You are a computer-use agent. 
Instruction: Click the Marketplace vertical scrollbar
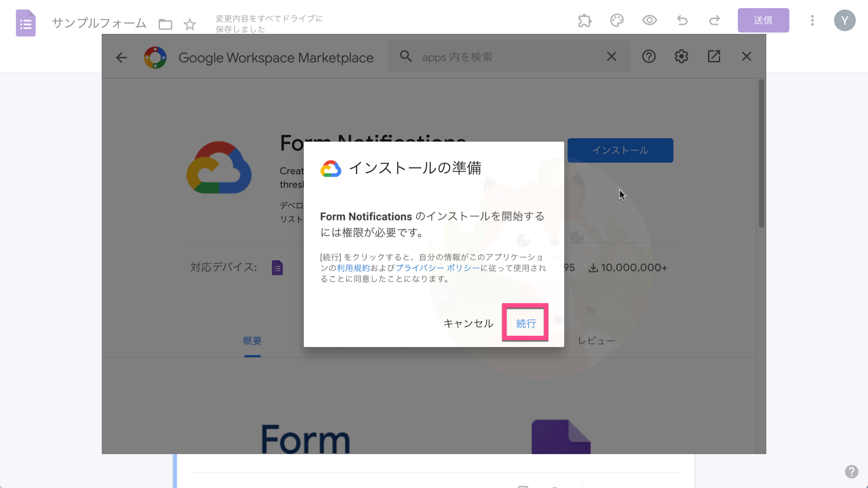761,154
